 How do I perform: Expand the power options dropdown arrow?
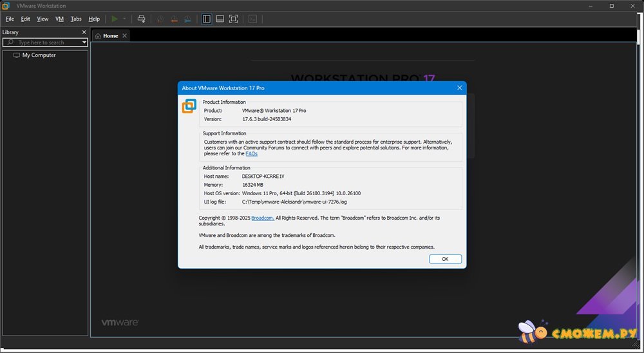coord(124,19)
